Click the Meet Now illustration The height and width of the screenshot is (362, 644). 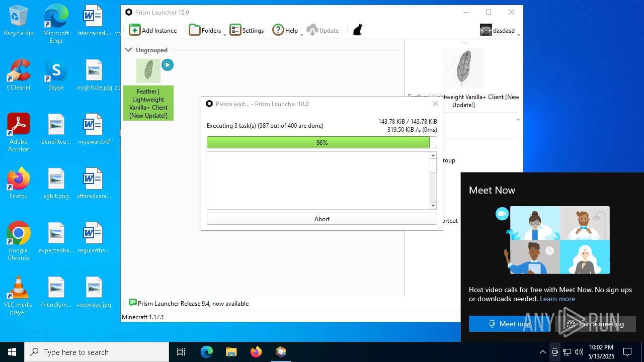click(x=553, y=240)
